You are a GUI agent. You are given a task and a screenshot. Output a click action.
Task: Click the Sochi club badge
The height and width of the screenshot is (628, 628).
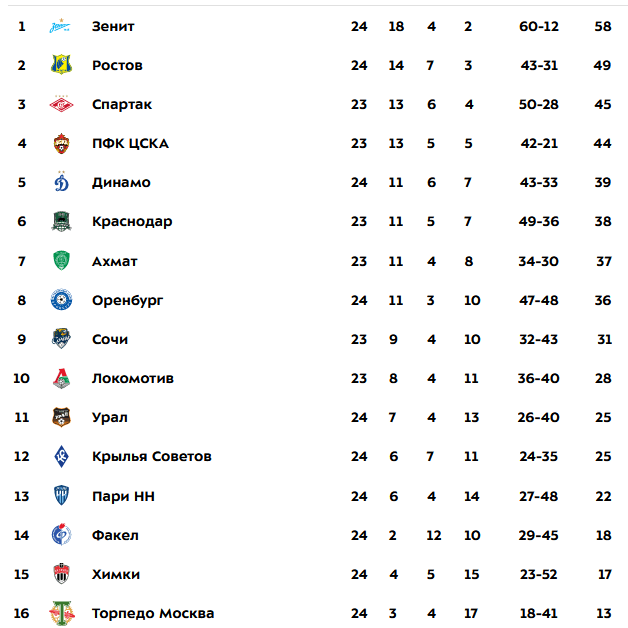click(61, 338)
